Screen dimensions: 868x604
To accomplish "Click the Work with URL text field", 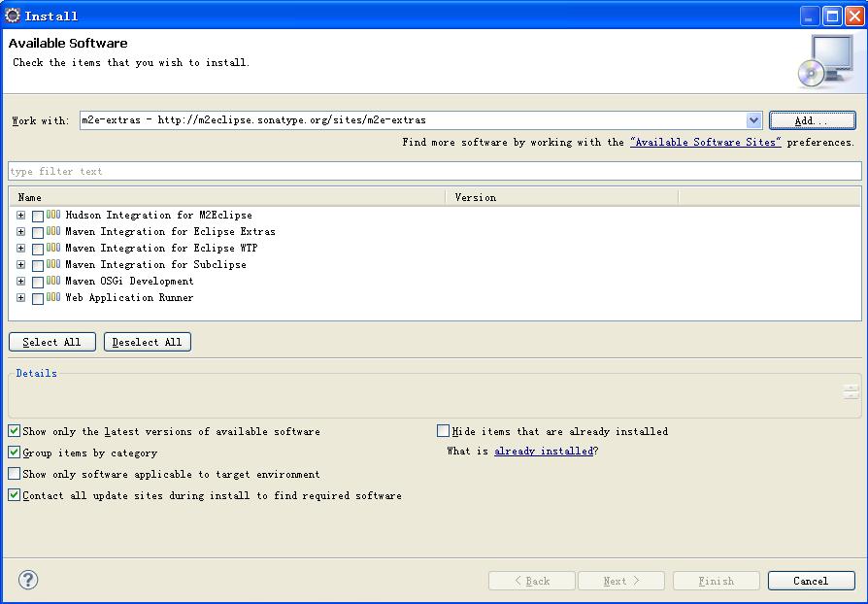I will point(413,120).
